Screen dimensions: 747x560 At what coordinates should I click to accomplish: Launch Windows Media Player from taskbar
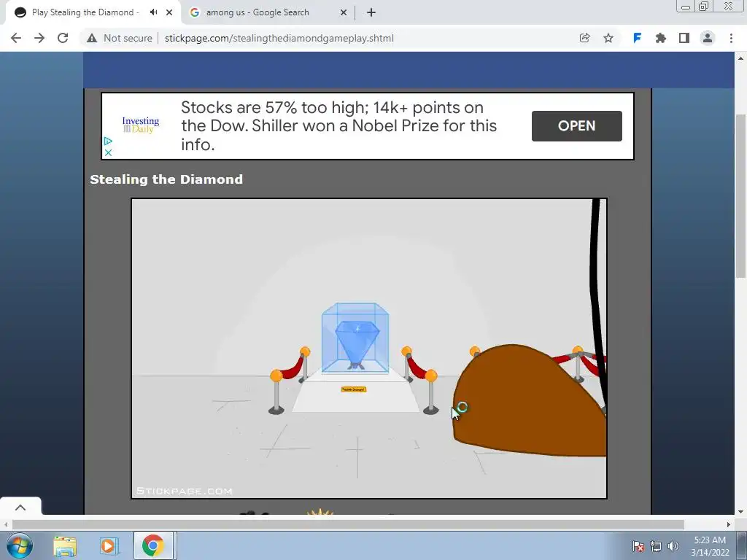pos(109,546)
